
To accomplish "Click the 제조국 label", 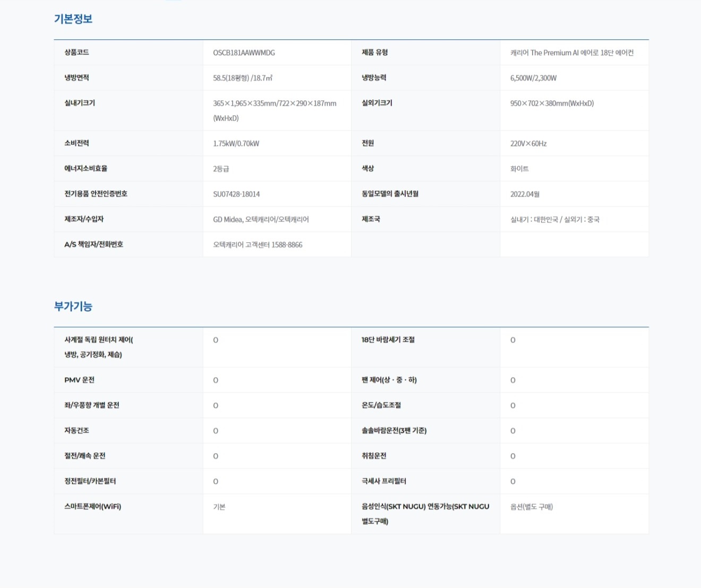I will pos(371,219).
